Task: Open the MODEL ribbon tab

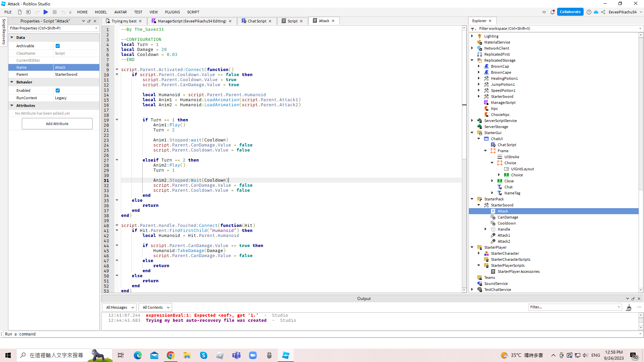Action: 101,12
